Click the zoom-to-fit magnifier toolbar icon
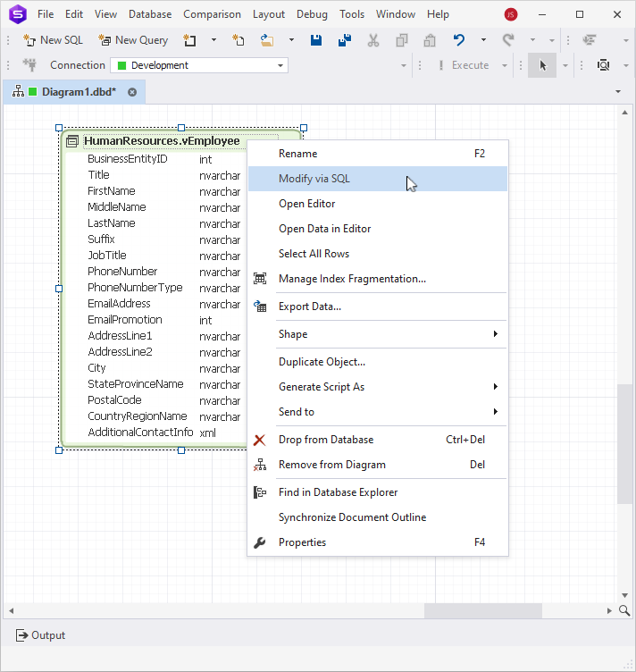 [603, 65]
